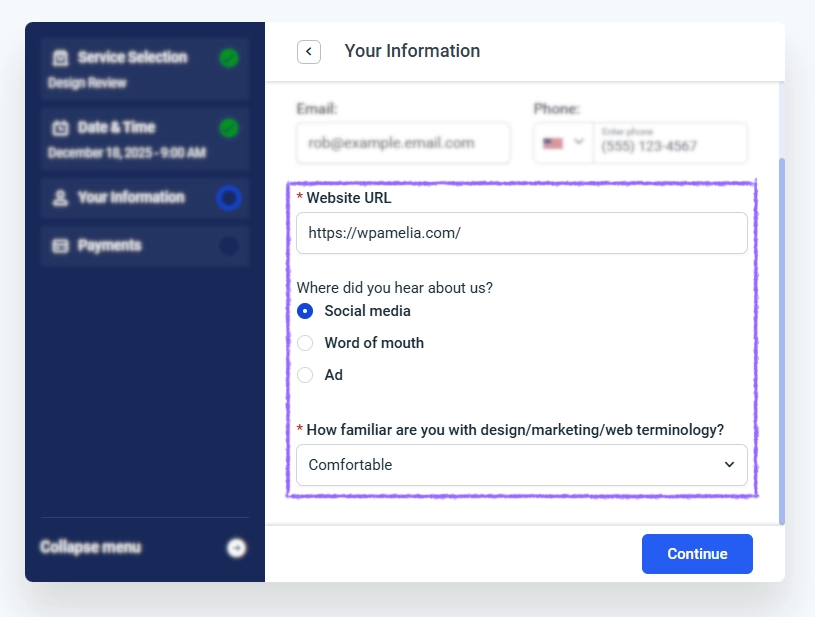Click the back arrow beside Your Information
Viewport: 815px width, 617px height.
(309, 51)
